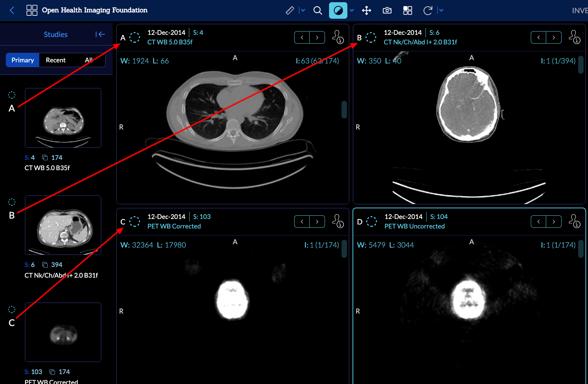Click the W: 32364 L: 17980 readout
The width and height of the screenshot is (588, 384).
click(153, 245)
